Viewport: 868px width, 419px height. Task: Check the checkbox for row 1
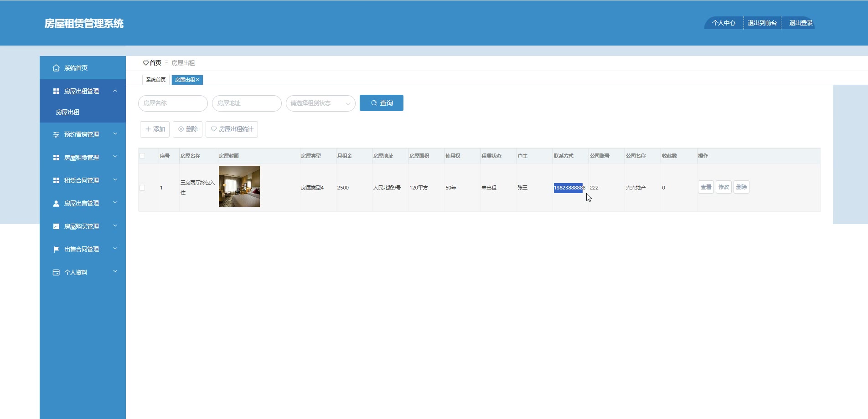(x=142, y=188)
